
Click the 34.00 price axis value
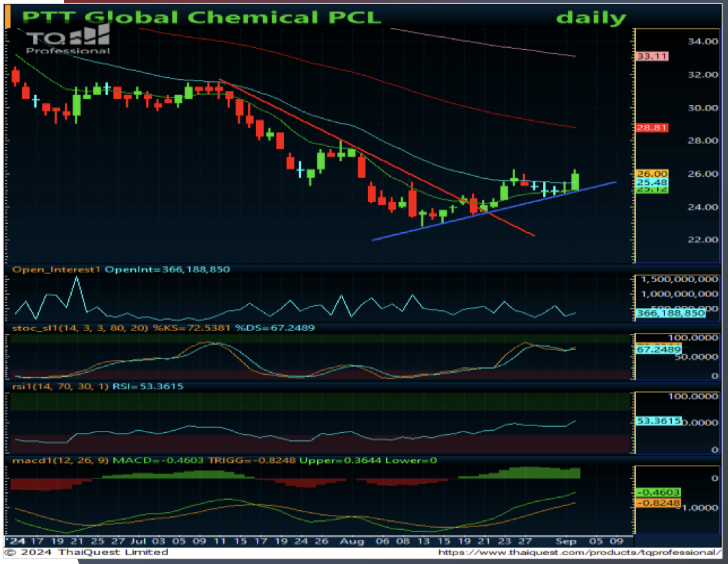(x=703, y=42)
